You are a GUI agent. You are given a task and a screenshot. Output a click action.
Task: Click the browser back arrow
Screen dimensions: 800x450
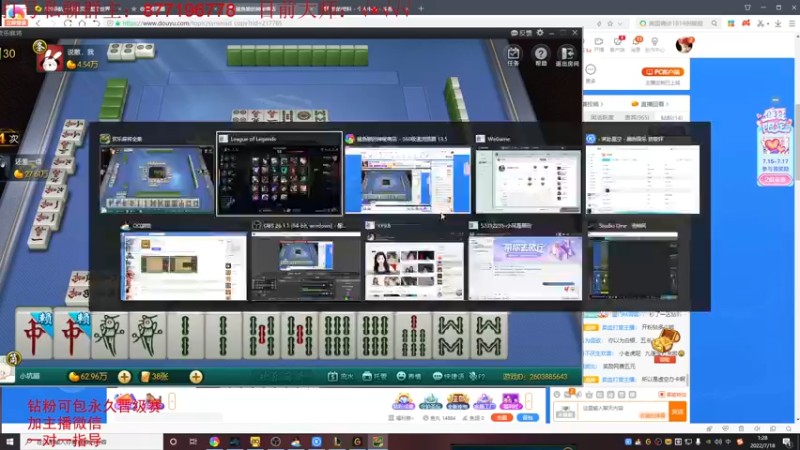tap(38, 23)
